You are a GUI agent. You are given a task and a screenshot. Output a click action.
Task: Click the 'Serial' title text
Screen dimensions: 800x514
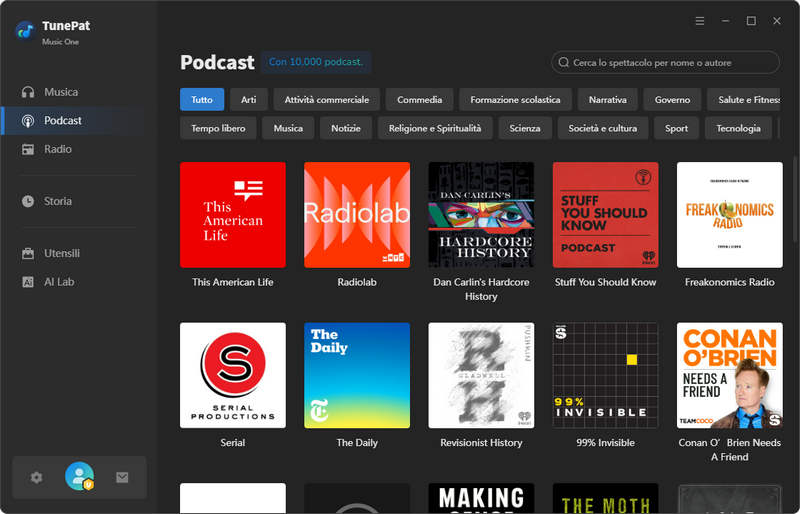point(233,443)
